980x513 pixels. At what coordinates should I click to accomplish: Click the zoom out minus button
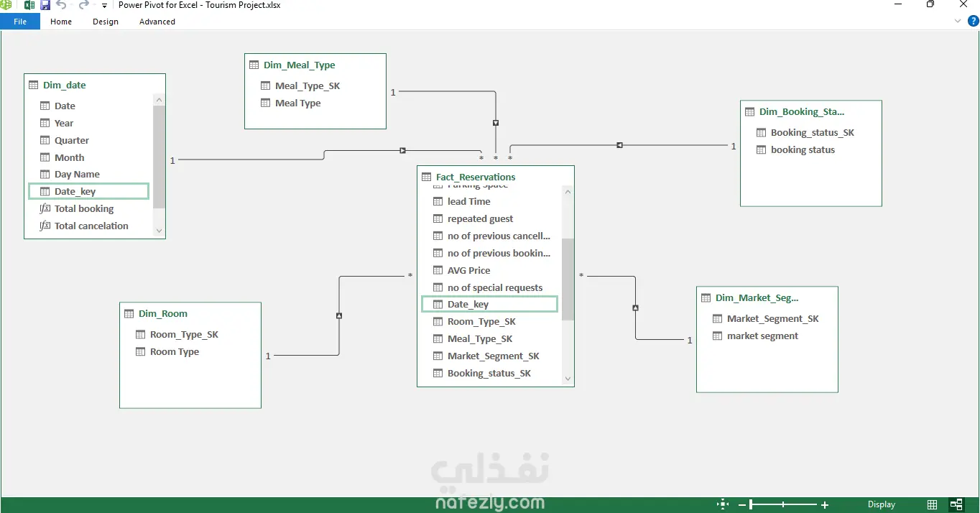tap(744, 505)
